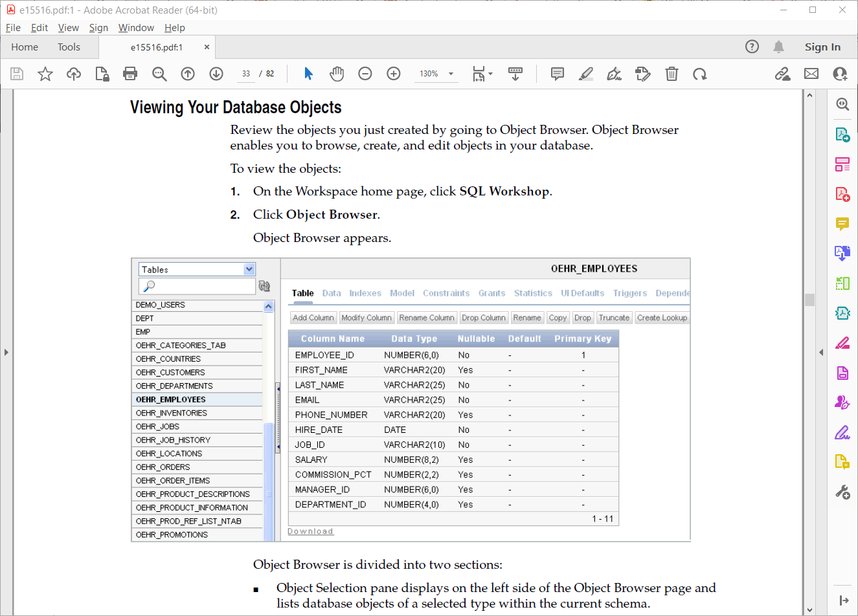Click the Sign In button

pyautogui.click(x=822, y=47)
